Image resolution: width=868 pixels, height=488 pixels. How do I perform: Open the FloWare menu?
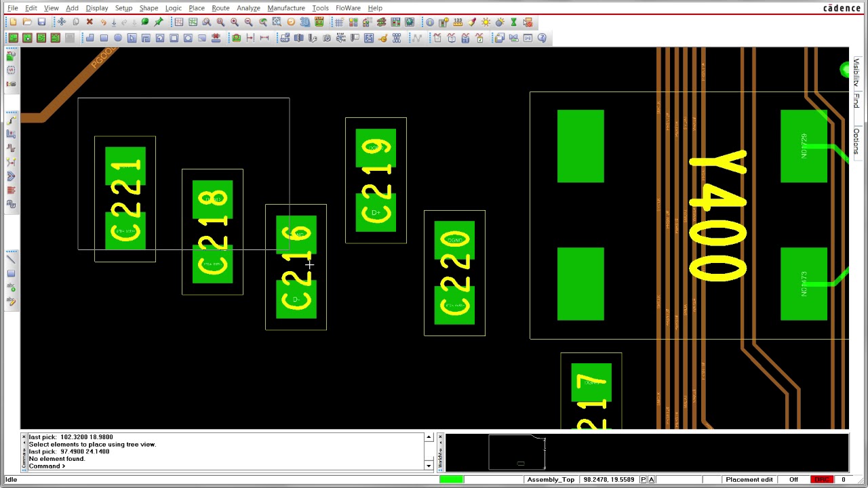pyautogui.click(x=348, y=8)
